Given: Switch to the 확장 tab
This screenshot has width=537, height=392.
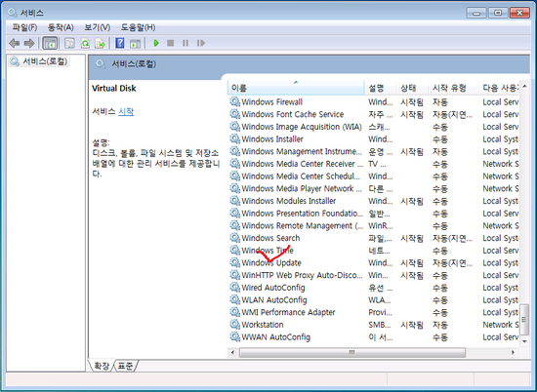Looking at the screenshot, I should (x=102, y=366).
